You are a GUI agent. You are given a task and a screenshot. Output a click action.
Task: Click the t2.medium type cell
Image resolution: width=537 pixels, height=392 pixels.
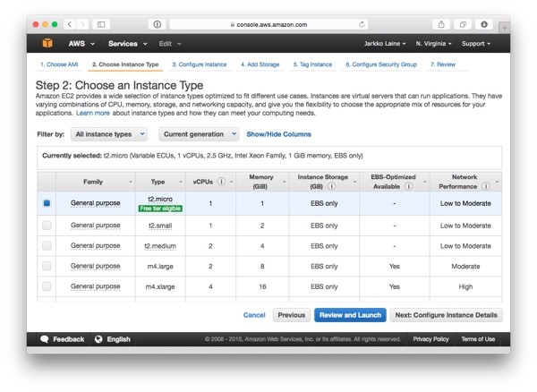pos(160,246)
